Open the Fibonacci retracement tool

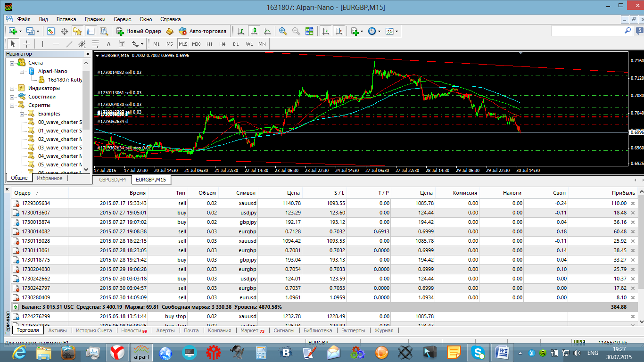click(x=96, y=44)
